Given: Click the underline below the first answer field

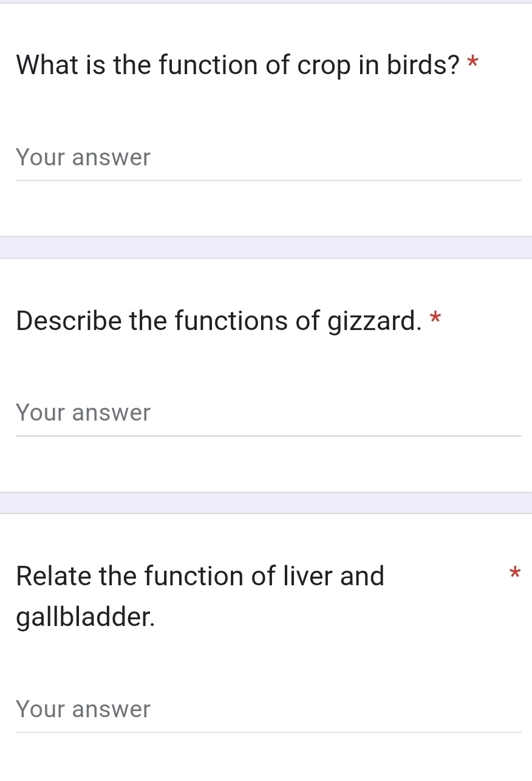Looking at the screenshot, I should pos(267,181).
